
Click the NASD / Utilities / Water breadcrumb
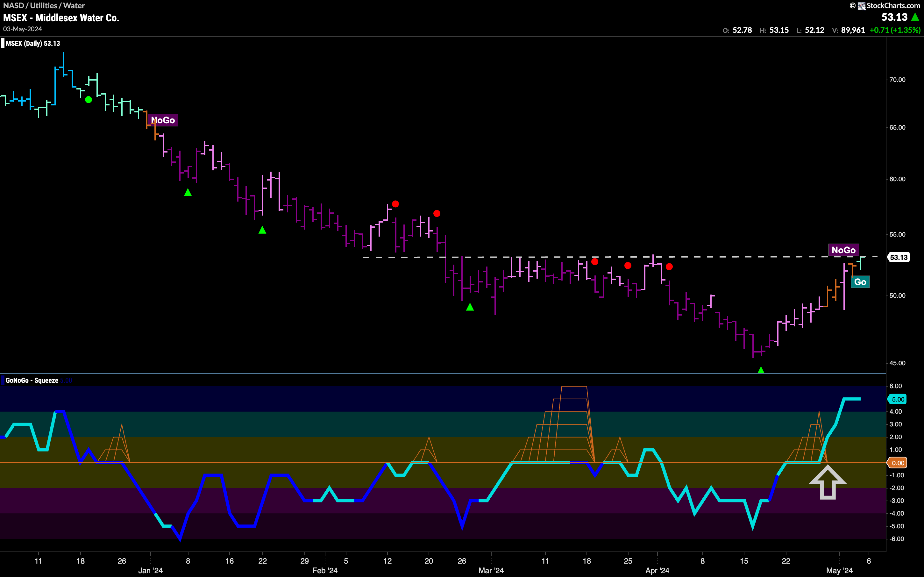tap(44, 6)
